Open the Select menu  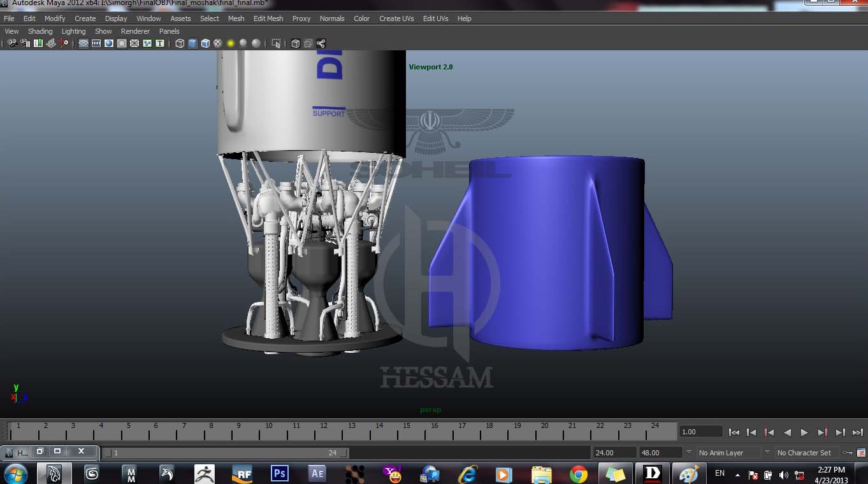coord(210,18)
